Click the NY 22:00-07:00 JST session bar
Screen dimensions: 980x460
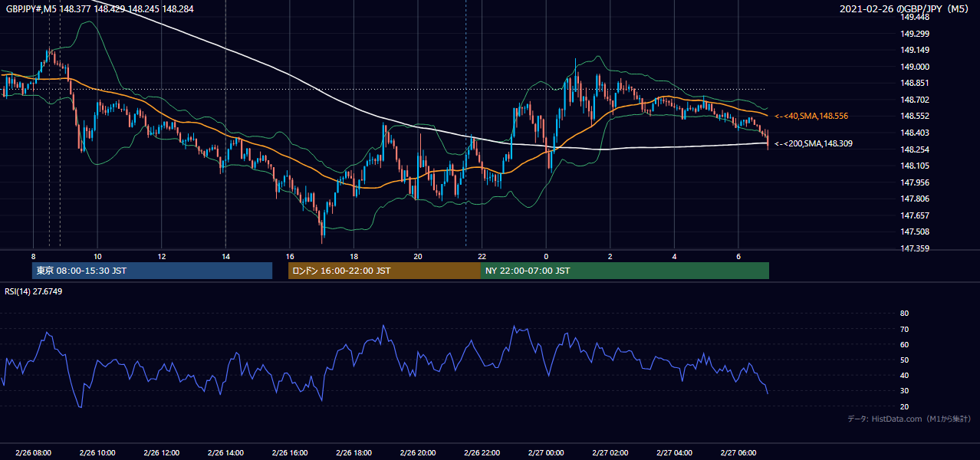click(x=625, y=271)
